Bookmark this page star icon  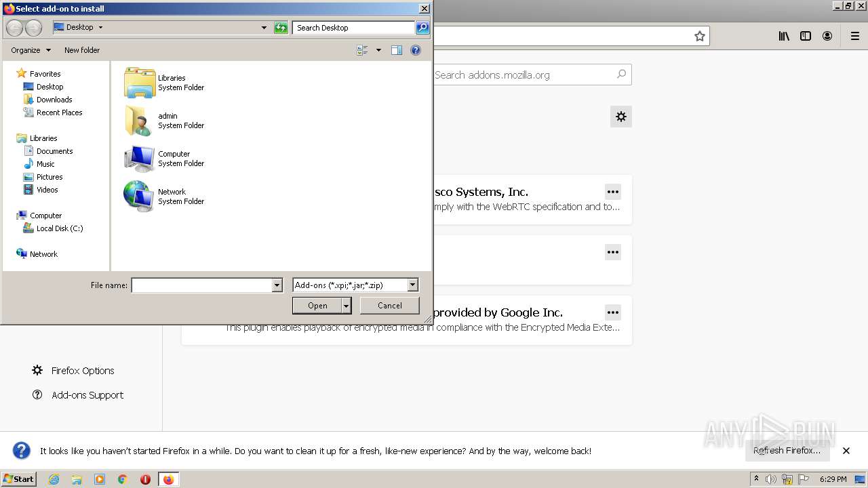pos(700,37)
